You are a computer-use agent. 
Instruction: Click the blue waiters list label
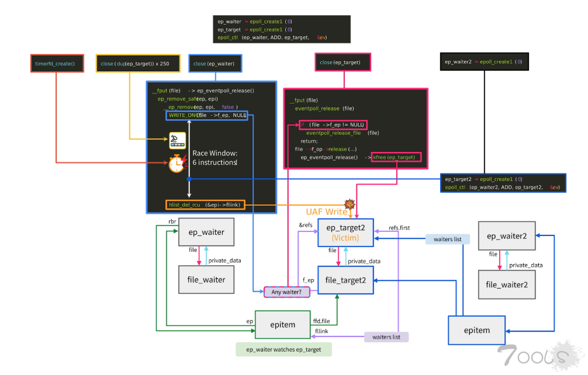[x=447, y=239]
